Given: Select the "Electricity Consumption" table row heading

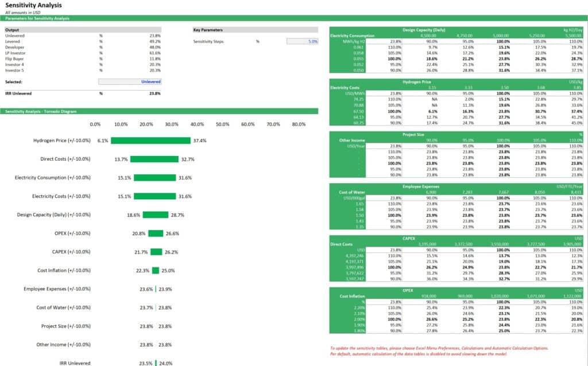Looking at the screenshot, I should click(x=352, y=36).
